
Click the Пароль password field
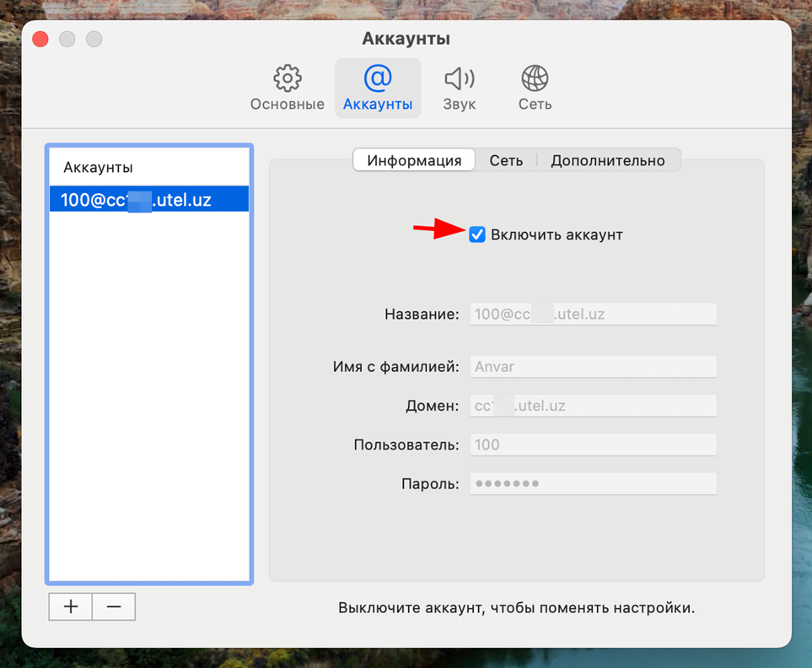(593, 483)
